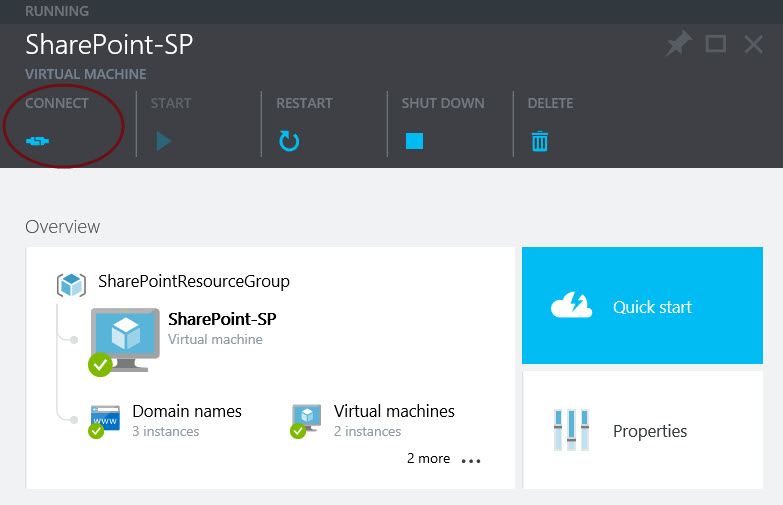783x505 pixels.
Task: Click the '2 instances' text
Action: 368,431
